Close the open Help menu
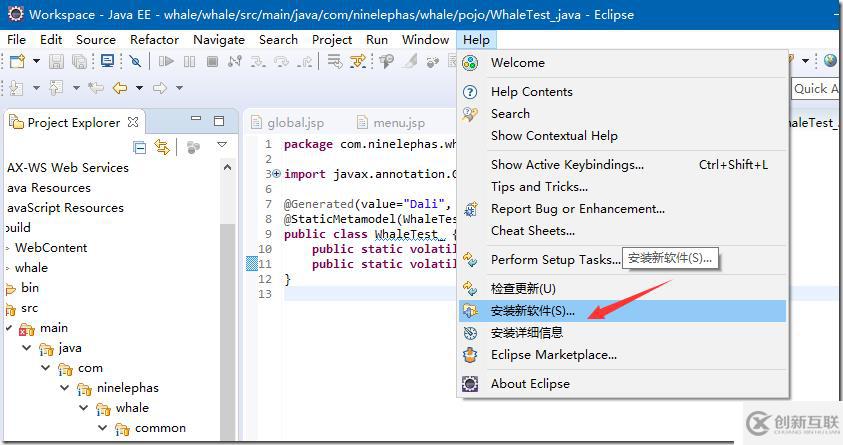 point(476,40)
